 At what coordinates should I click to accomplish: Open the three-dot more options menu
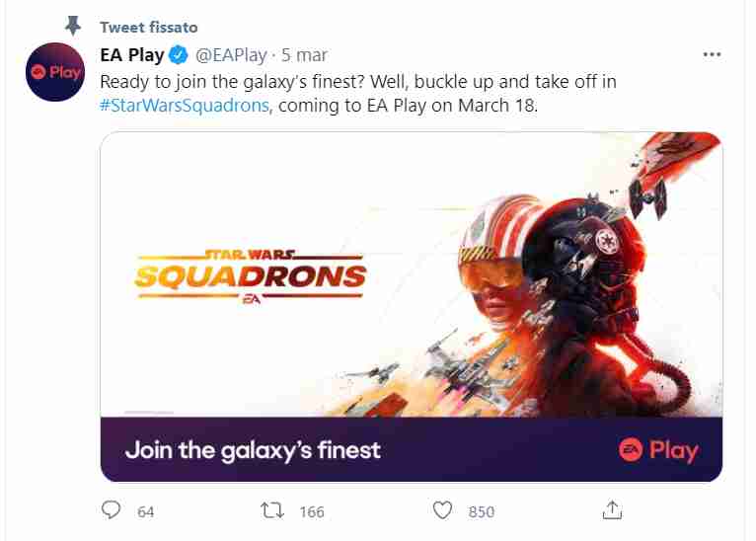711,54
